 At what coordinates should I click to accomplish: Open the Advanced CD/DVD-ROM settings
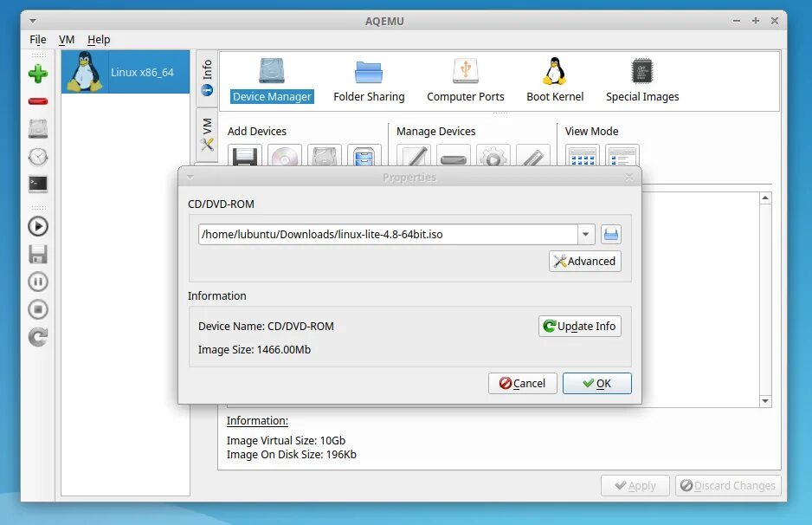(x=585, y=262)
